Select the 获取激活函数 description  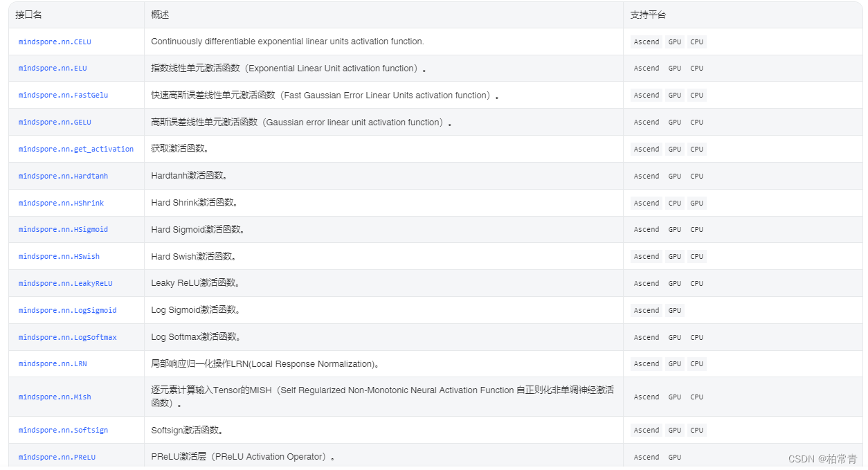[x=180, y=149]
